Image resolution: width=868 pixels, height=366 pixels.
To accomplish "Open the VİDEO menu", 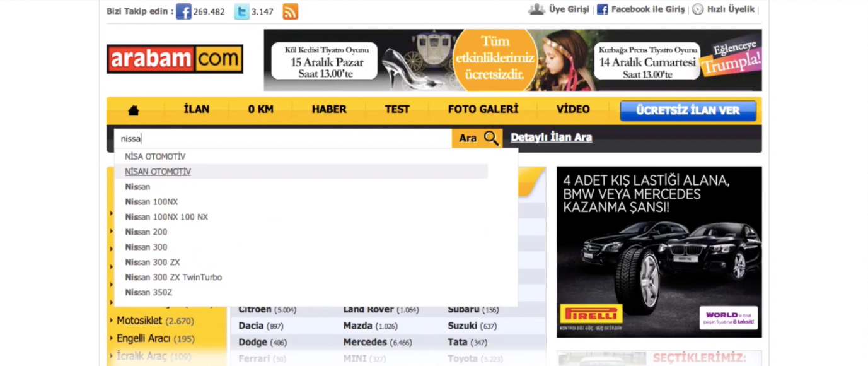I will (573, 109).
